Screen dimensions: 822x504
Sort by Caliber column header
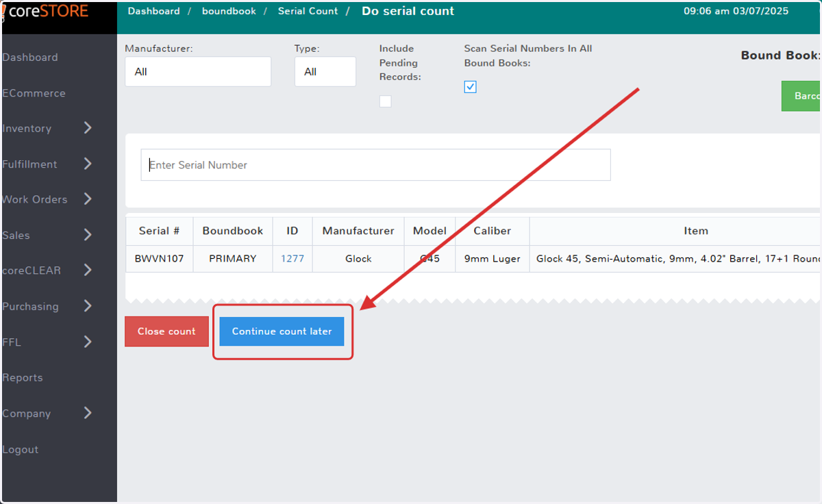click(x=493, y=231)
